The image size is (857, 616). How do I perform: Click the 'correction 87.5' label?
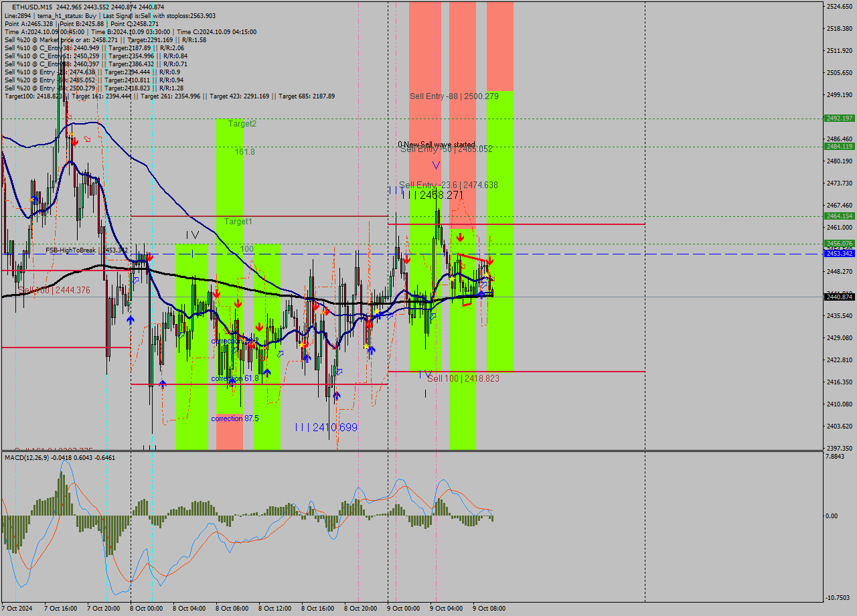pyautogui.click(x=235, y=418)
